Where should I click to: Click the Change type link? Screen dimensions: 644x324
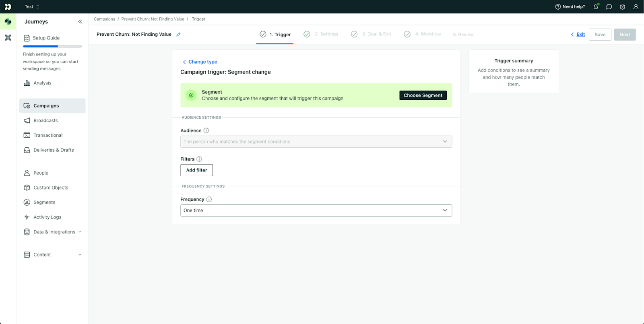click(x=200, y=62)
